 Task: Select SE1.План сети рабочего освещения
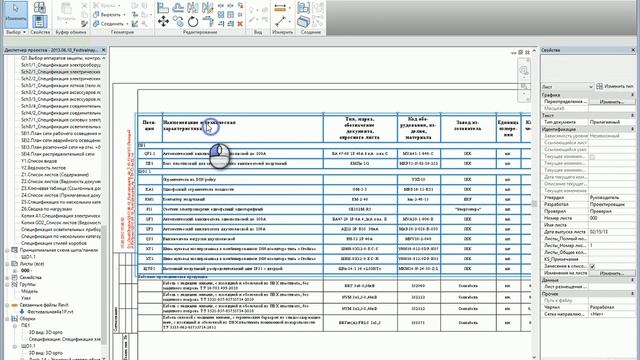point(60,133)
